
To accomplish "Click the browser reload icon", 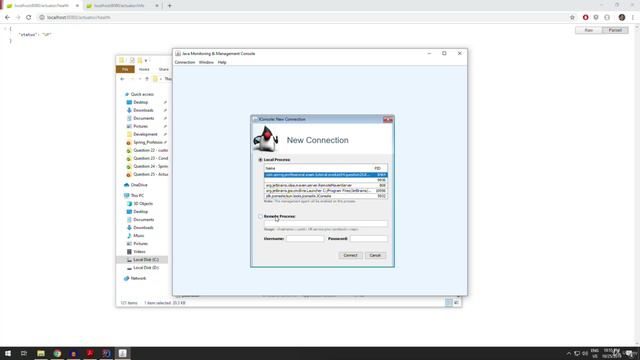I will point(29,18).
